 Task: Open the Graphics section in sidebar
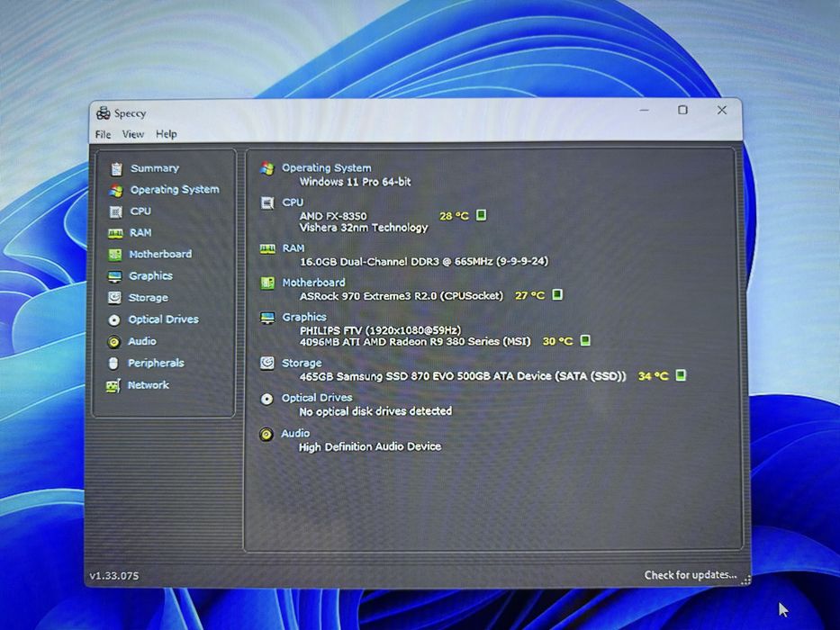(150, 276)
